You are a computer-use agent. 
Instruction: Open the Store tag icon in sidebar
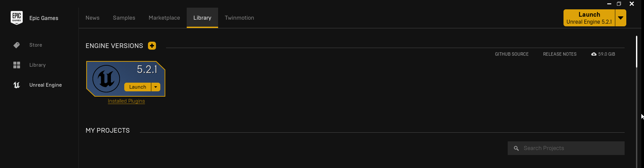point(17,45)
